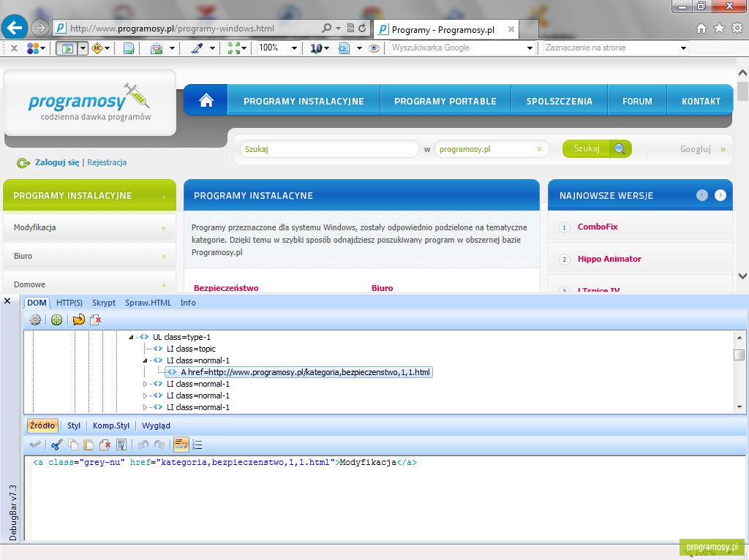This screenshot has width=749, height=560.
Task: Click the paste clipboard icon
Action: (x=89, y=444)
